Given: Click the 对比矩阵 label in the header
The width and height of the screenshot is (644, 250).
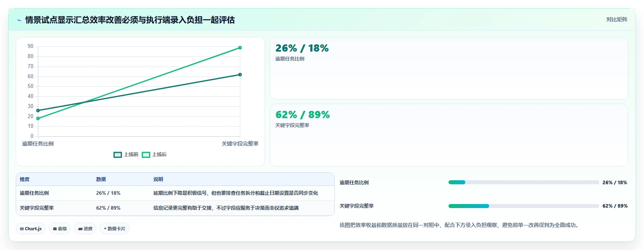Looking at the screenshot, I should (x=617, y=19).
